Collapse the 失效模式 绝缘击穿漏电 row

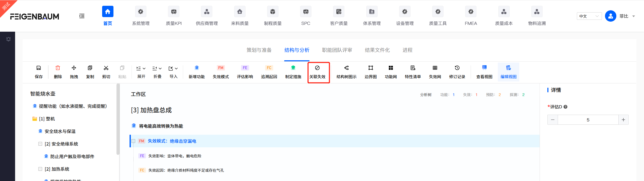(134, 141)
